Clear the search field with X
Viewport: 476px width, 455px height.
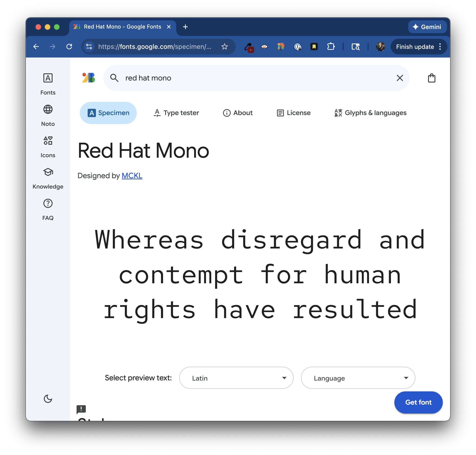[400, 78]
